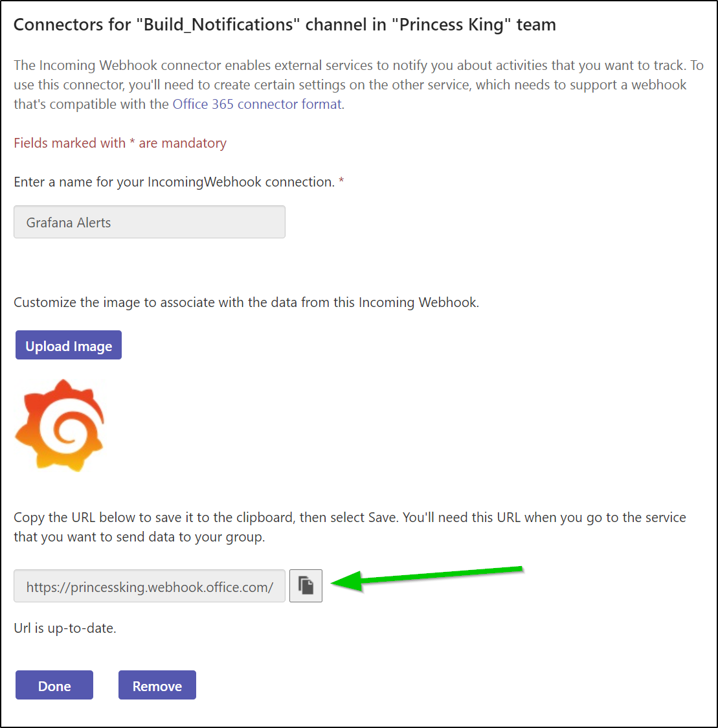Image resolution: width=718 pixels, height=728 pixels.
Task: Click the "Enter a name for your IncomingWebhook" label
Action: tap(174, 182)
